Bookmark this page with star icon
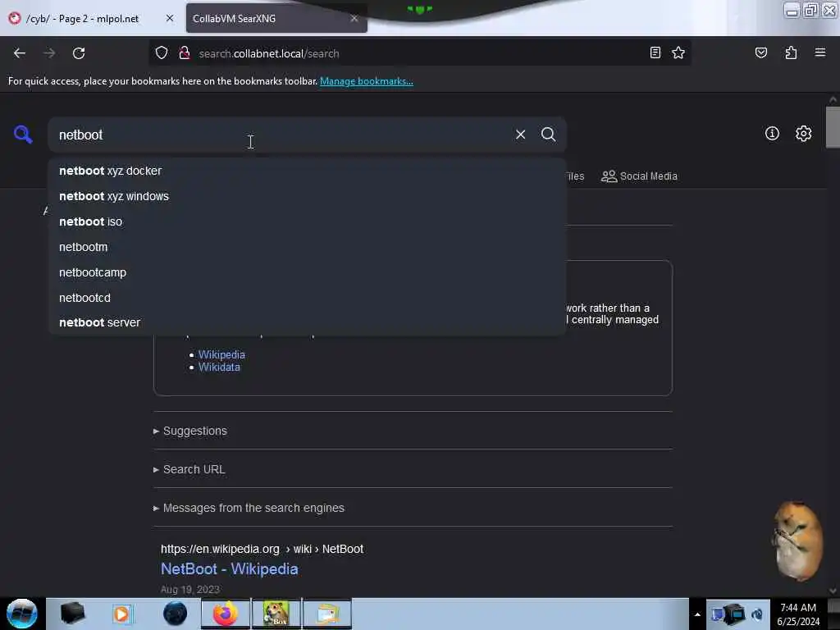840x630 pixels. 678,52
